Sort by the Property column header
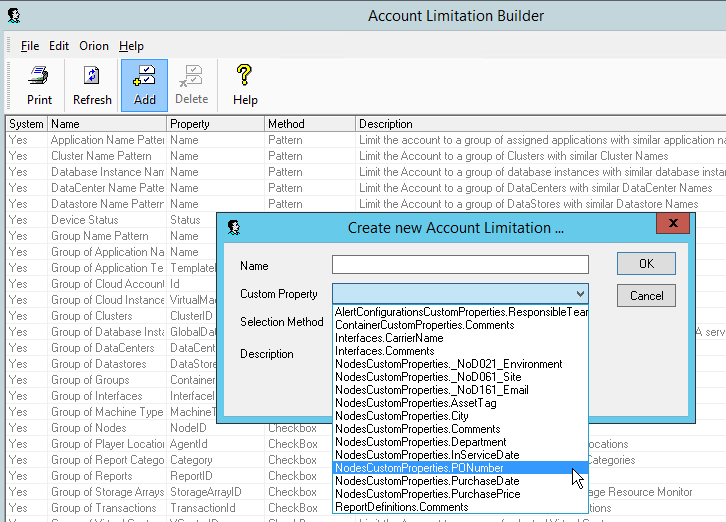726x522 pixels. coord(215,124)
